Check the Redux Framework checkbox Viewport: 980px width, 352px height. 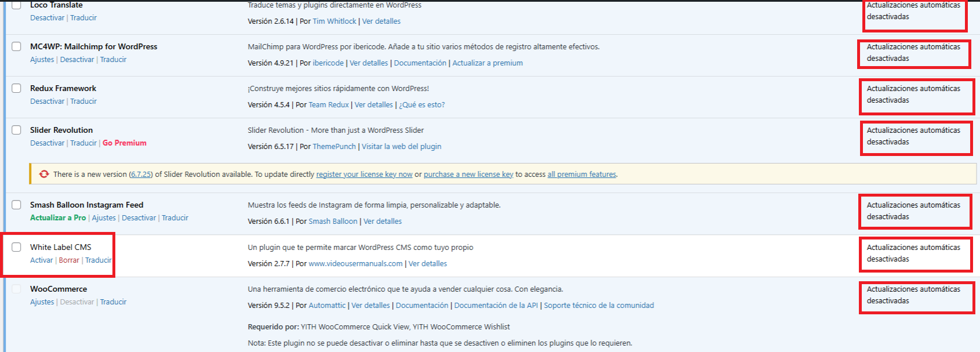[17, 88]
